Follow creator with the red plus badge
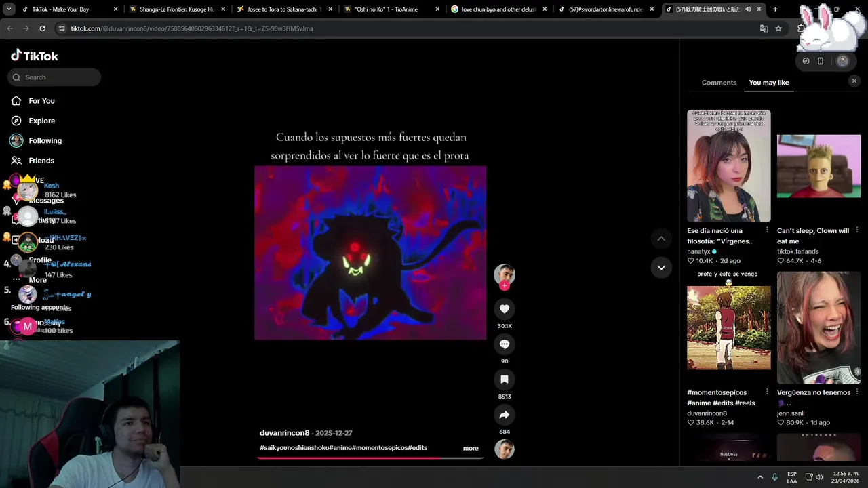 click(504, 286)
